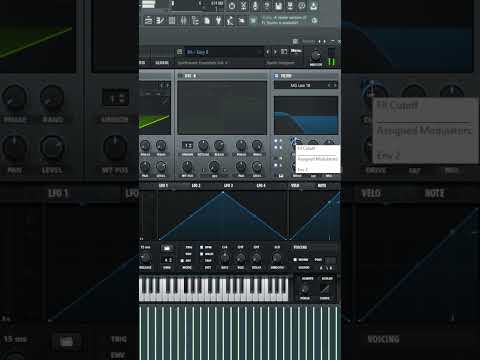Switch to the LFO 3 tab
480x360 pixels.
click(228, 186)
